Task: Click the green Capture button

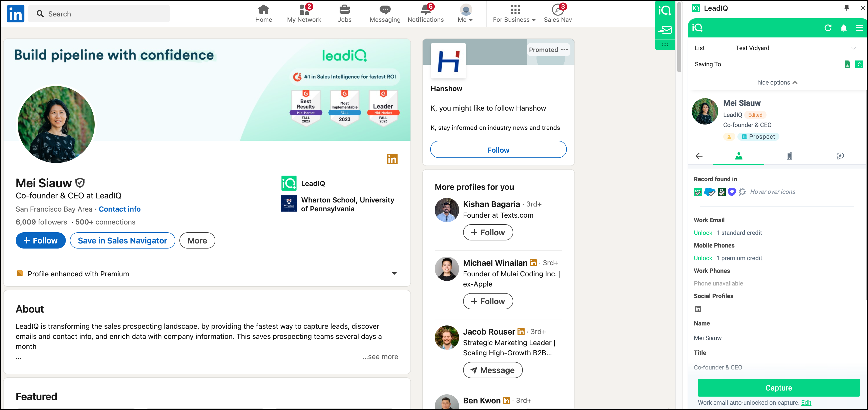Action: point(778,388)
